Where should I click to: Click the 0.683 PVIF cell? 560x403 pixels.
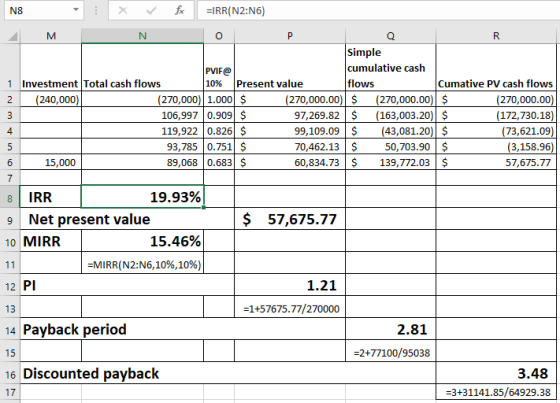pos(219,162)
